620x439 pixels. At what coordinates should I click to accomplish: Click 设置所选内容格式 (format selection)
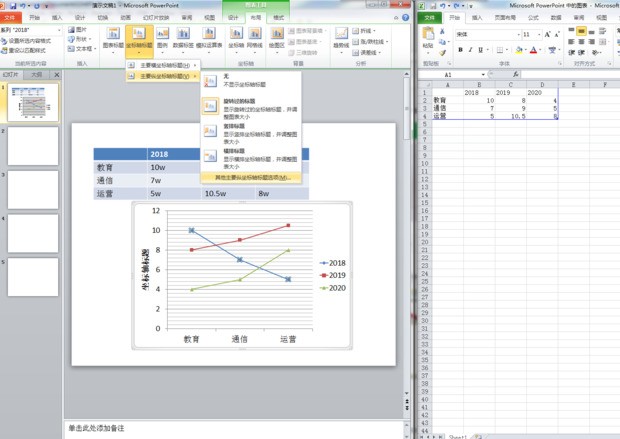point(26,41)
